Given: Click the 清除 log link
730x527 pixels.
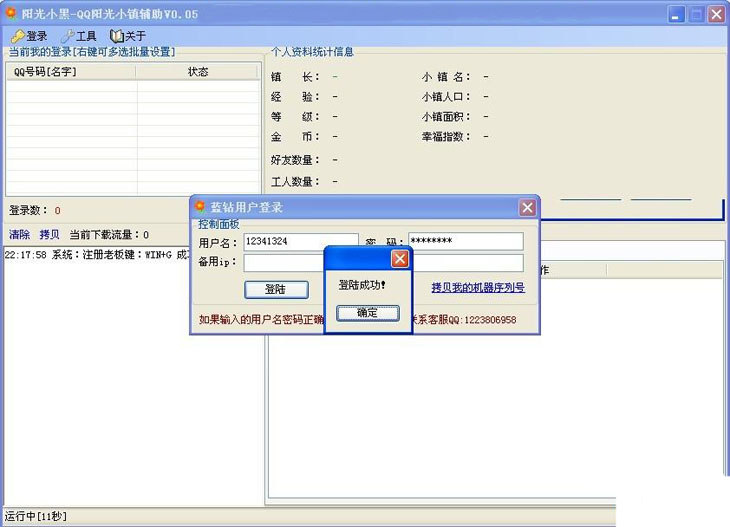Looking at the screenshot, I should [x=19, y=235].
